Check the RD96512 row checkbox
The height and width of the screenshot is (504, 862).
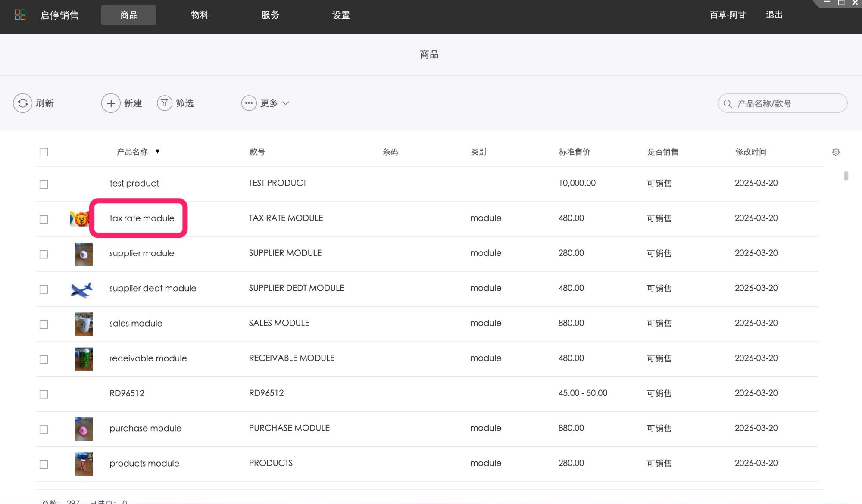coord(44,394)
